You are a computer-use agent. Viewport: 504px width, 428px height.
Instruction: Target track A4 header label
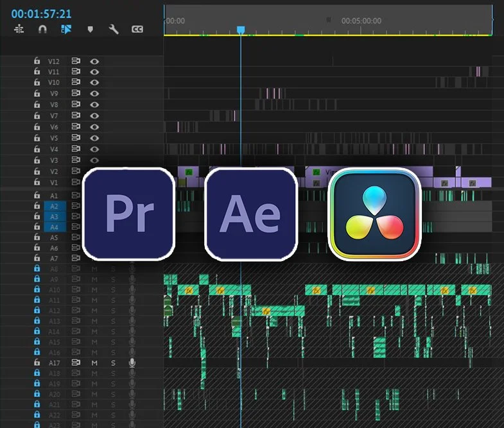[55, 227]
